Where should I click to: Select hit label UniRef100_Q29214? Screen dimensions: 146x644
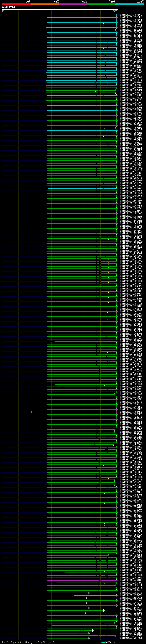[131, 354]
